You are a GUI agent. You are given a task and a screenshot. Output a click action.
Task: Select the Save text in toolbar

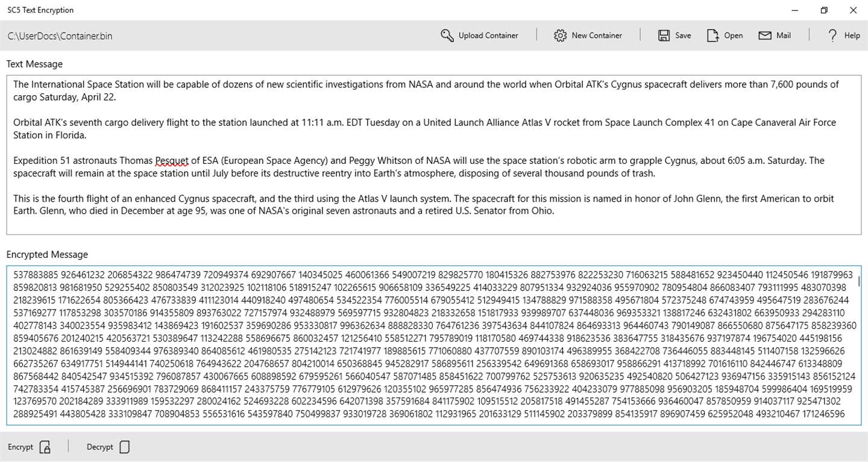coord(683,36)
